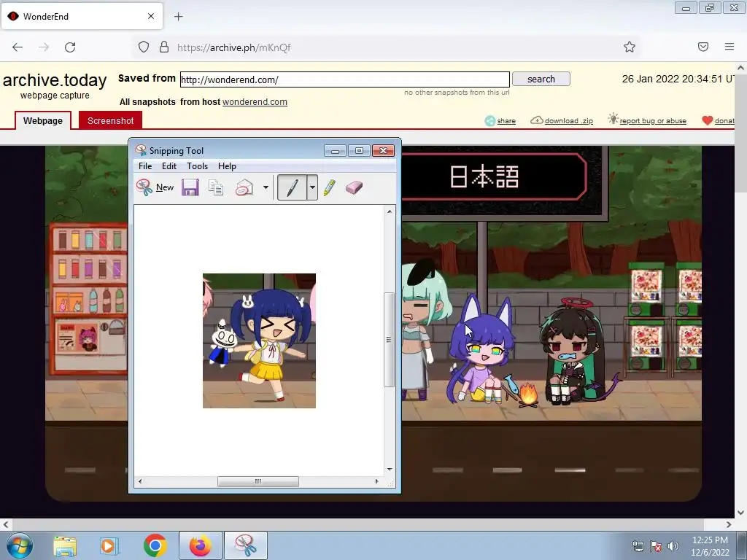Open the Edit menu in Snipping Tool
The width and height of the screenshot is (747, 560).
[x=169, y=166]
